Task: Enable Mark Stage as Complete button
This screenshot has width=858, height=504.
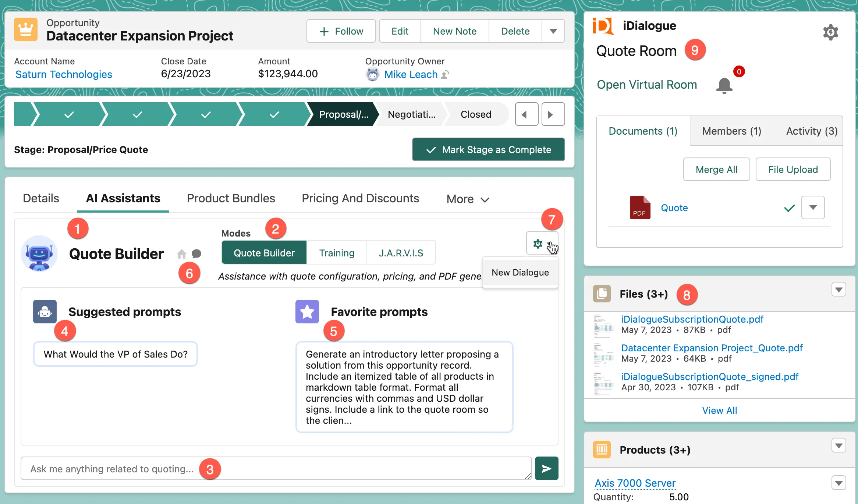Action: click(x=488, y=150)
